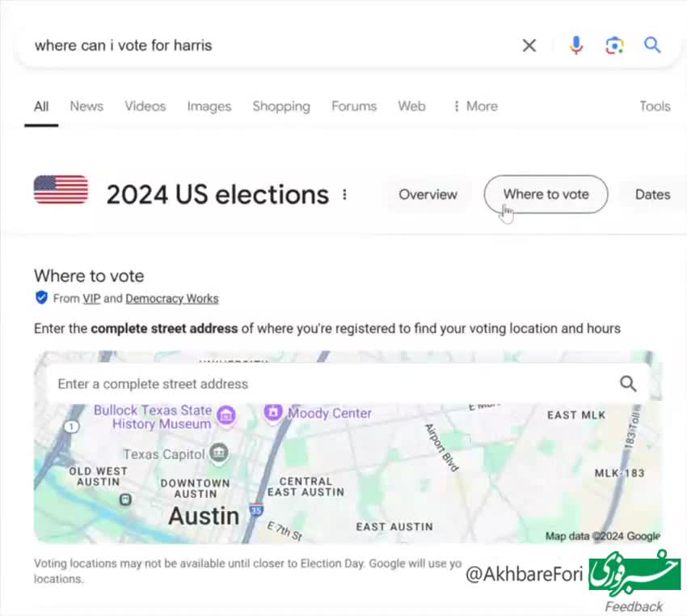Focus the complete street address field
This screenshot has width=687, height=616.
pyautogui.click(x=323, y=384)
